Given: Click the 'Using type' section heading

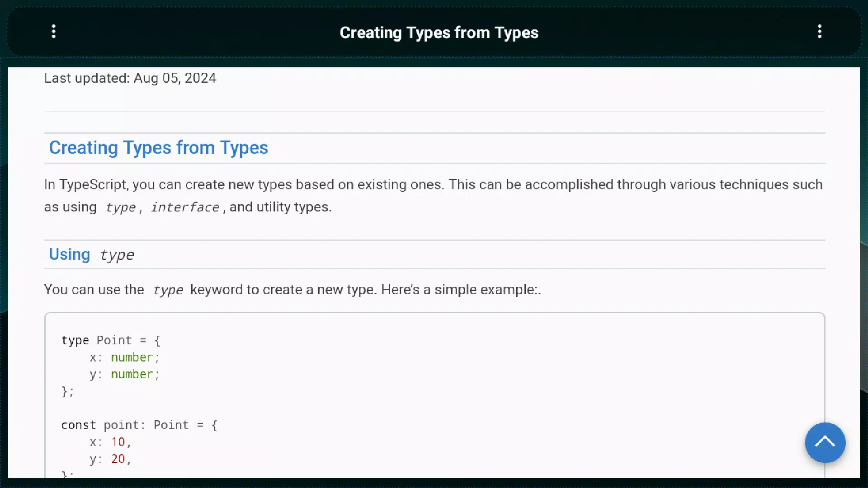Looking at the screenshot, I should click(91, 254).
